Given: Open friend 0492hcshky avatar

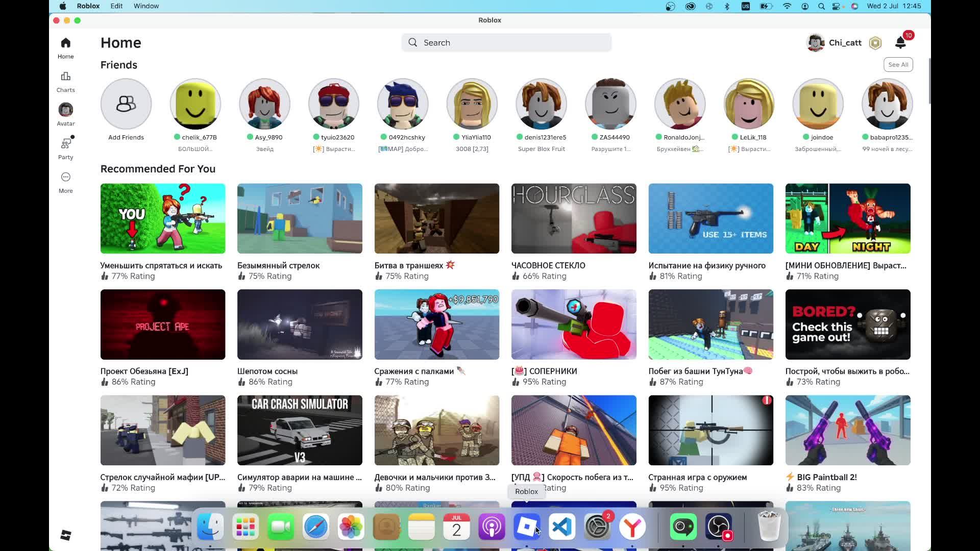Looking at the screenshot, I should click(x=403, y=104).
